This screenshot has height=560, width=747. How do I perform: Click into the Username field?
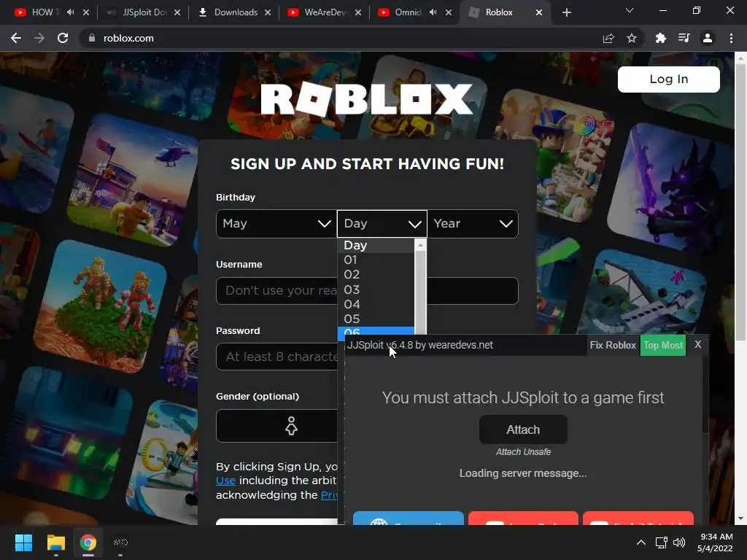click(x=367, y=290)
